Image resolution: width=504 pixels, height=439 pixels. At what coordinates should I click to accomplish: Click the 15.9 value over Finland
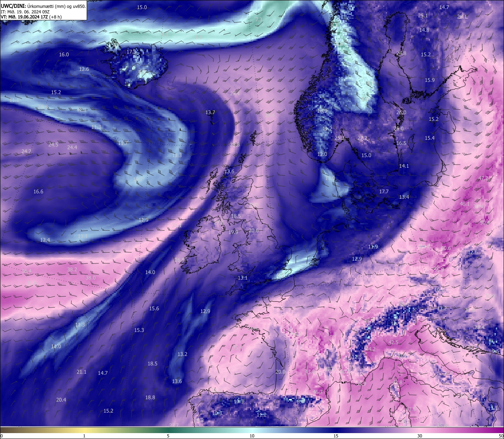pos(430,80)
